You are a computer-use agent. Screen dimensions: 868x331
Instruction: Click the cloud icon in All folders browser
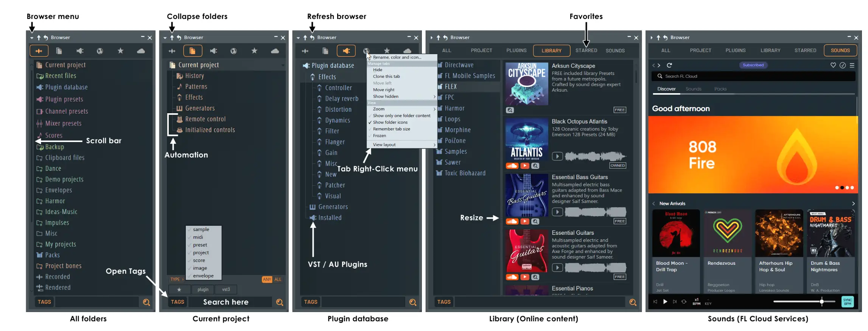coord(141,51)
